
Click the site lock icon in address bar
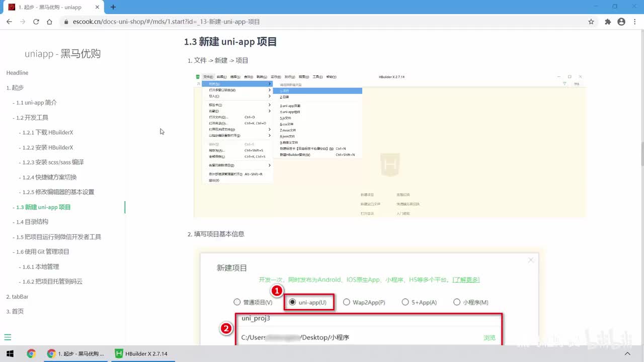66,22
